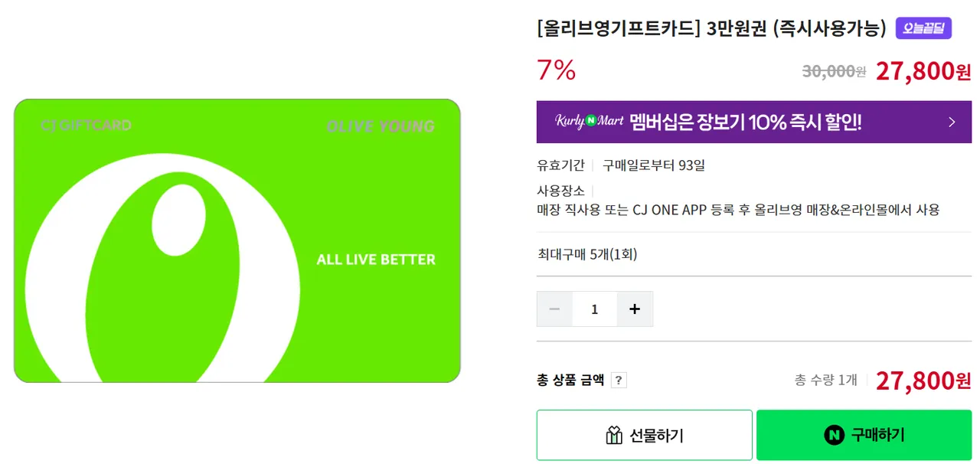Click the ALL LIVE BETTER slogan
The width and height of the screenshot is (980, 464).
pyautogui.click(x=376, y=260)
